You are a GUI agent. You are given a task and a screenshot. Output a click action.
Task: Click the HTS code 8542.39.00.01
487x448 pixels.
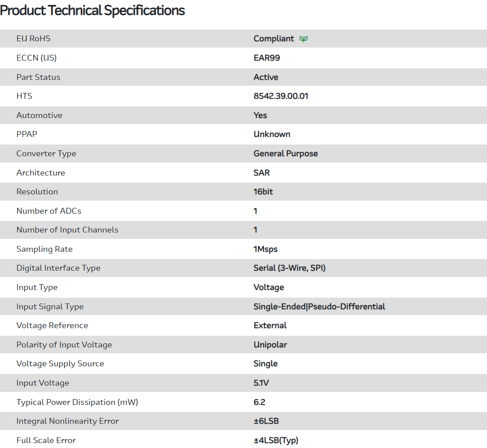281,96
